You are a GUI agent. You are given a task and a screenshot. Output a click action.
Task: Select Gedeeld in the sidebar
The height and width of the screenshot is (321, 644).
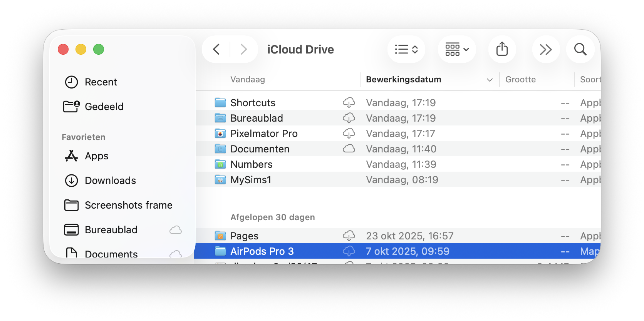pyautogui.click(x=104, y=107)
